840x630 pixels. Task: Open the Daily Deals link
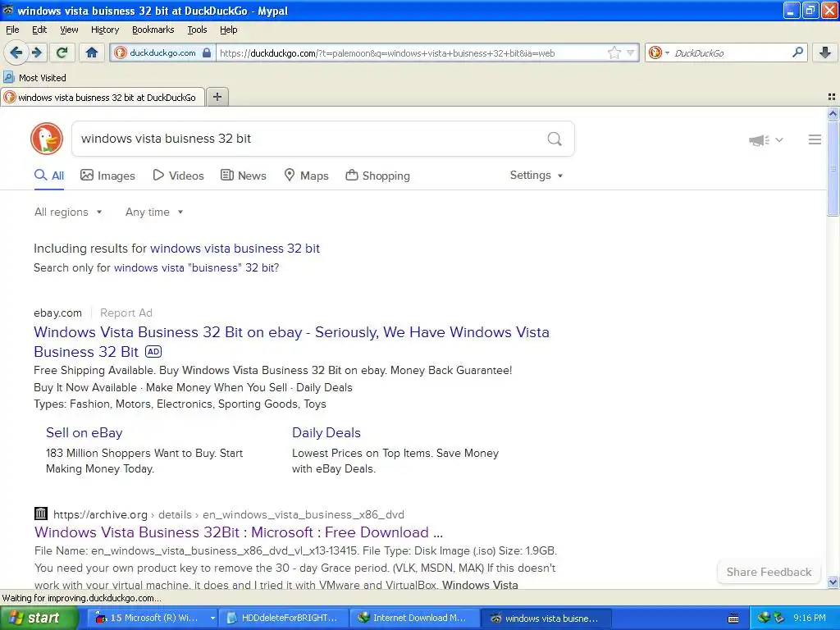pos(326,433)
